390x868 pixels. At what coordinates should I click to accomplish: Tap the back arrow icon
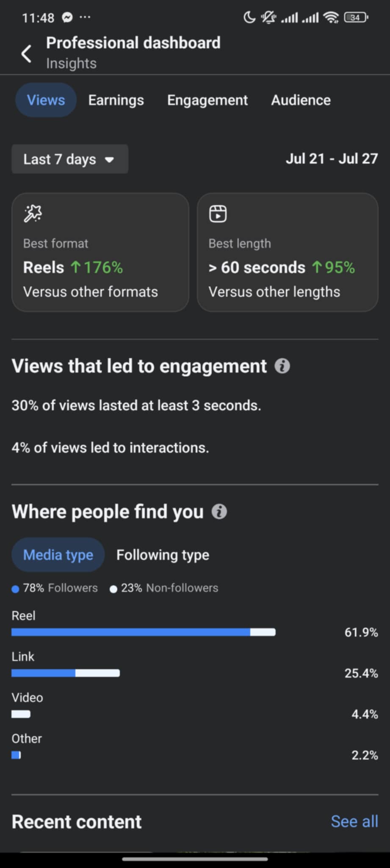(x=26, y=54)
